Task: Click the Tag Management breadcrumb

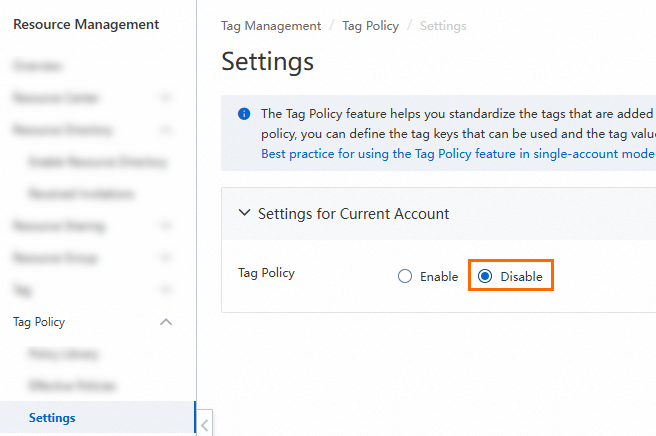Action: 271,26
